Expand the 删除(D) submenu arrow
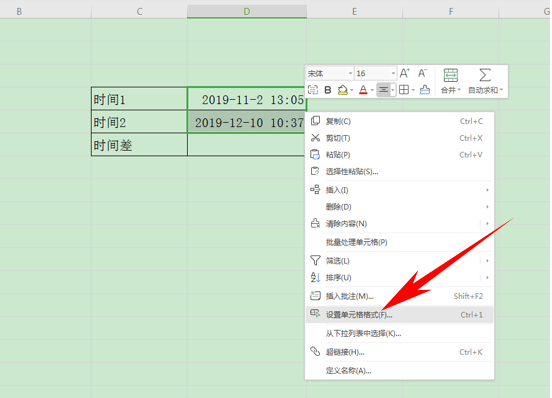Image resolution: width=552 pixels, height=398 pixels. click(x=487, y=207)
